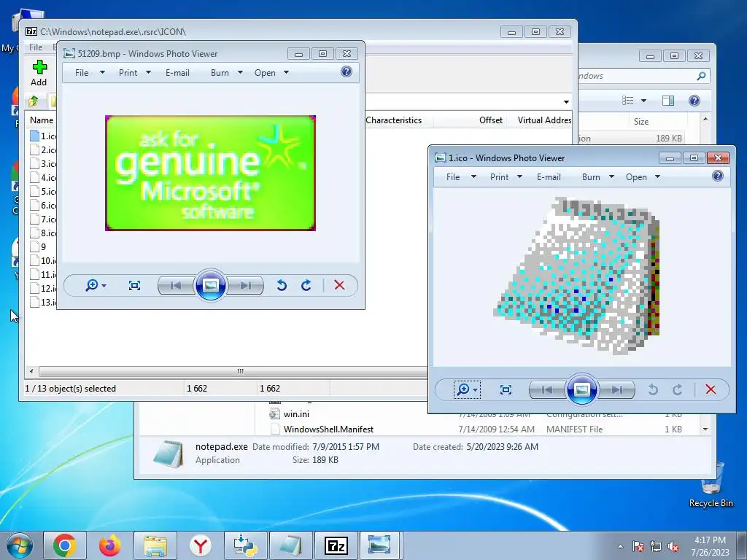Sort 7-Zip list by Name column
This screenshot has width=747, height=560.
tap(42, 120)
